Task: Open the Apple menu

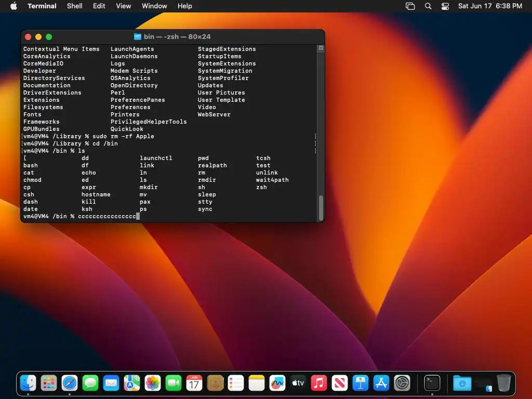Action: click(14, 6)
